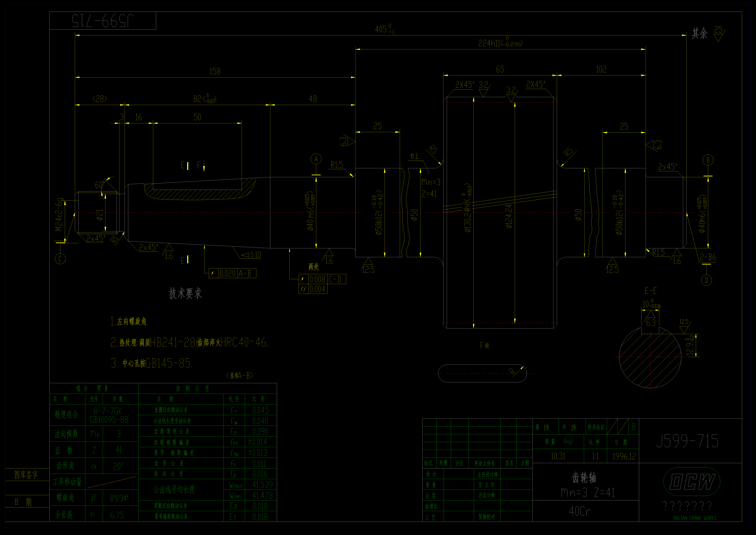This screenshot has height=535, width=756.
Task: Select the reference dimension "(28)"
Action: 100,99
